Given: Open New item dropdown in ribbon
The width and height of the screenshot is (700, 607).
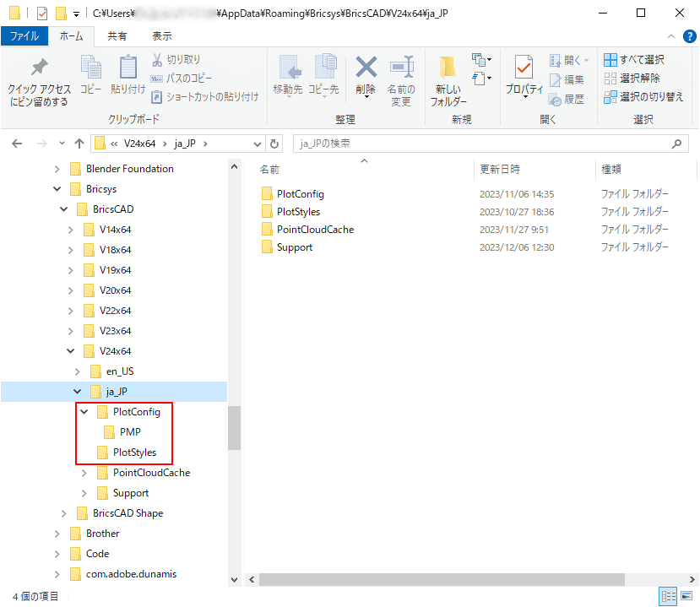Looking at the screenshot, I should coord(481,59).
